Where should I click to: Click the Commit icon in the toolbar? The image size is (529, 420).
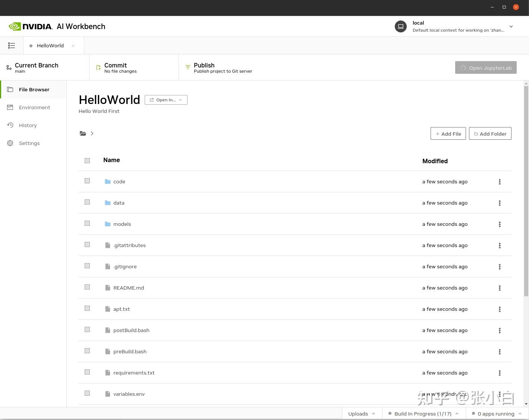pos(98,67)
